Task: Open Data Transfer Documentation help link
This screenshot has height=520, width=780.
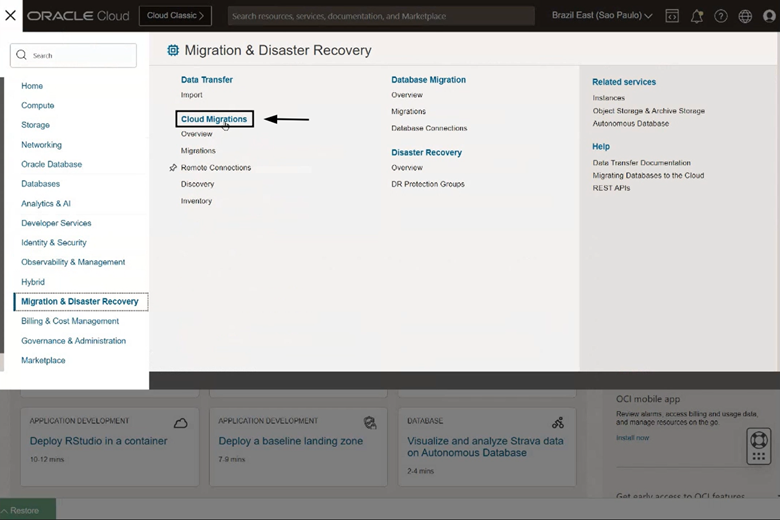Action: pyautogui.click(x=641, y=163)
